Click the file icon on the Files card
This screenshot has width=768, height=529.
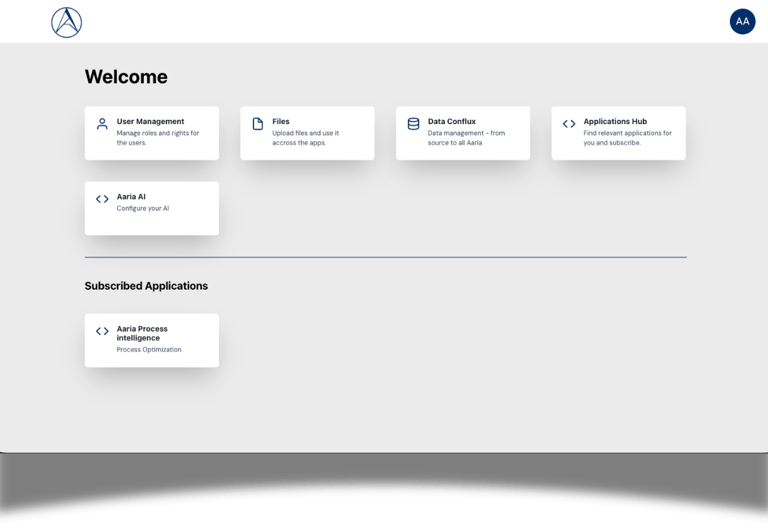point(258,124)
